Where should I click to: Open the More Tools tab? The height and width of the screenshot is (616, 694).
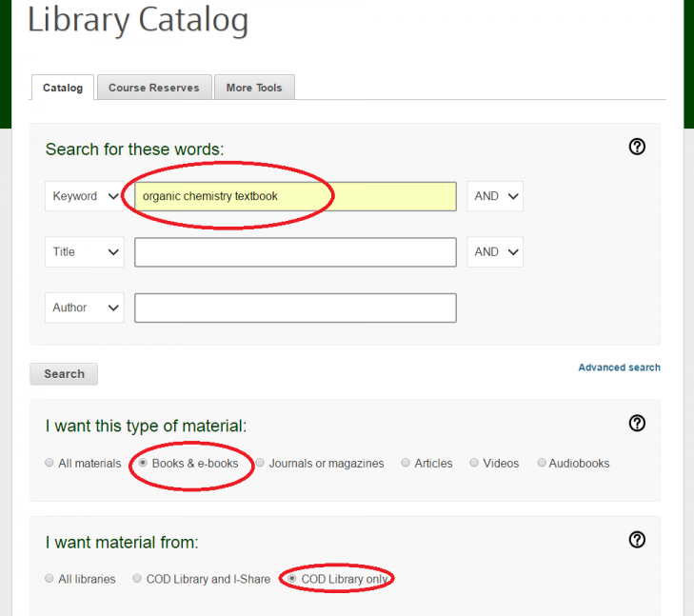pyautogui.click(x=253, y=88)
